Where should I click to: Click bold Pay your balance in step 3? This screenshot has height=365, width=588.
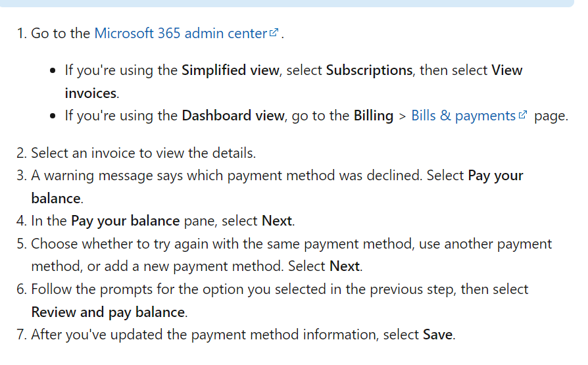tap(277, 187)
